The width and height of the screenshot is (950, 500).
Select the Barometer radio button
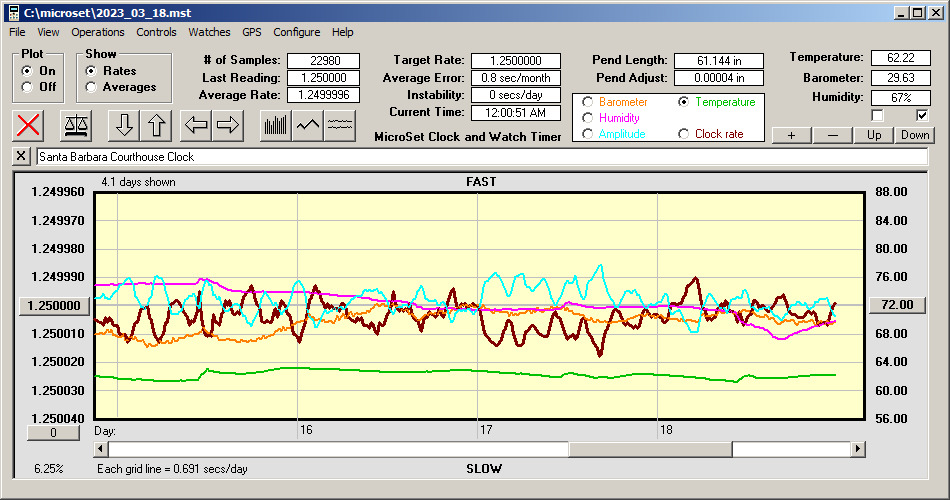point(587,102)
